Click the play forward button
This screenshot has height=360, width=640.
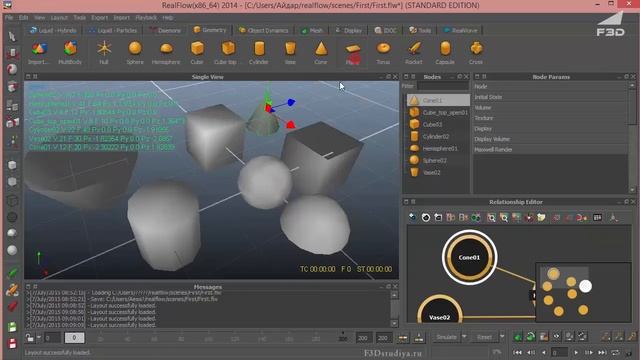(x=576, y=352)
